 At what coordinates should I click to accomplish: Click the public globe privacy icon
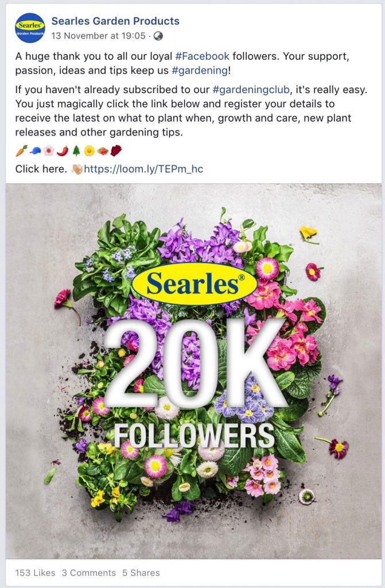(158, 36)
